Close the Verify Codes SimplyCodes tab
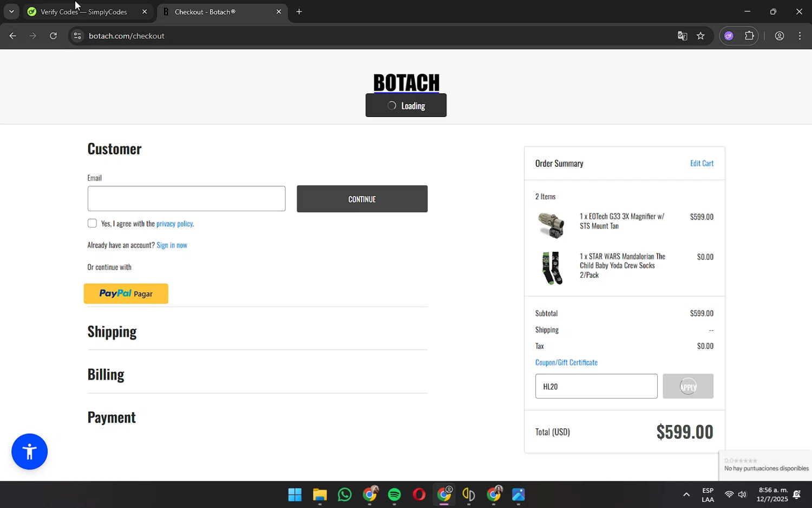Screen dimensions: 812x508 tap(145, 11)
